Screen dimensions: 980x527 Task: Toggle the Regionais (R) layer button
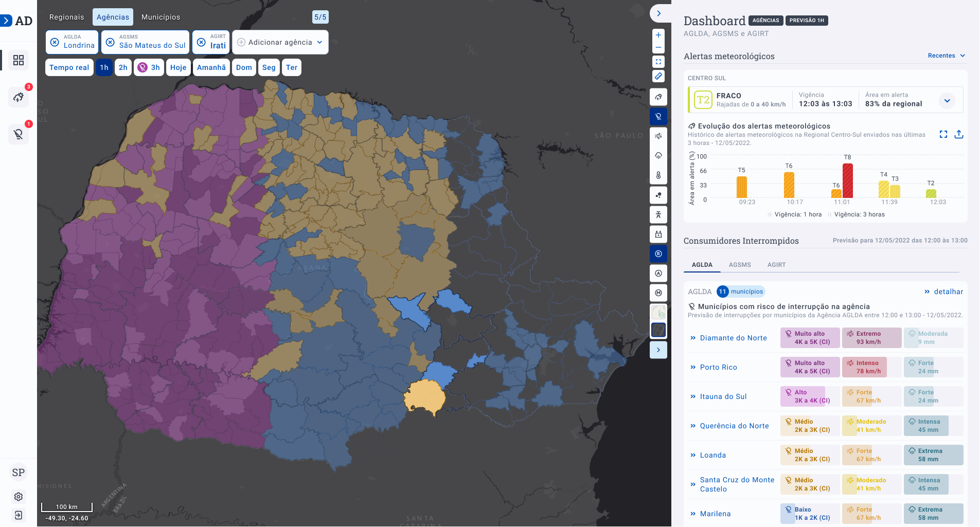[x=658, y=254]
